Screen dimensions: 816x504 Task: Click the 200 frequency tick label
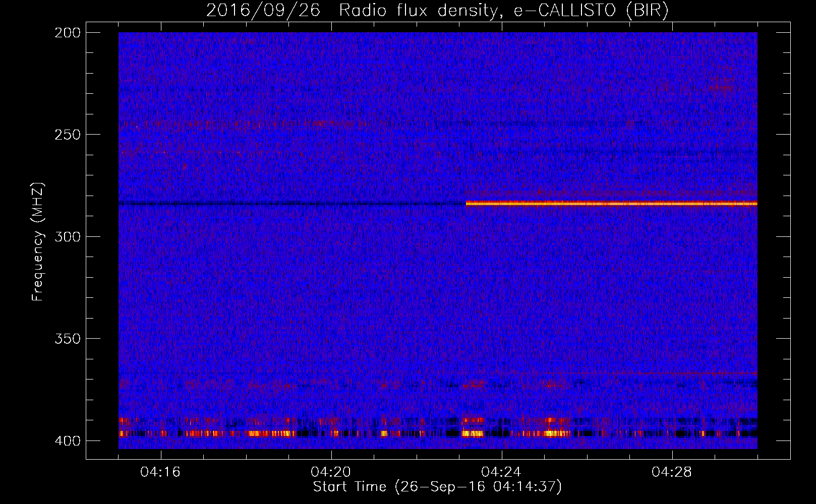(67, 33)
